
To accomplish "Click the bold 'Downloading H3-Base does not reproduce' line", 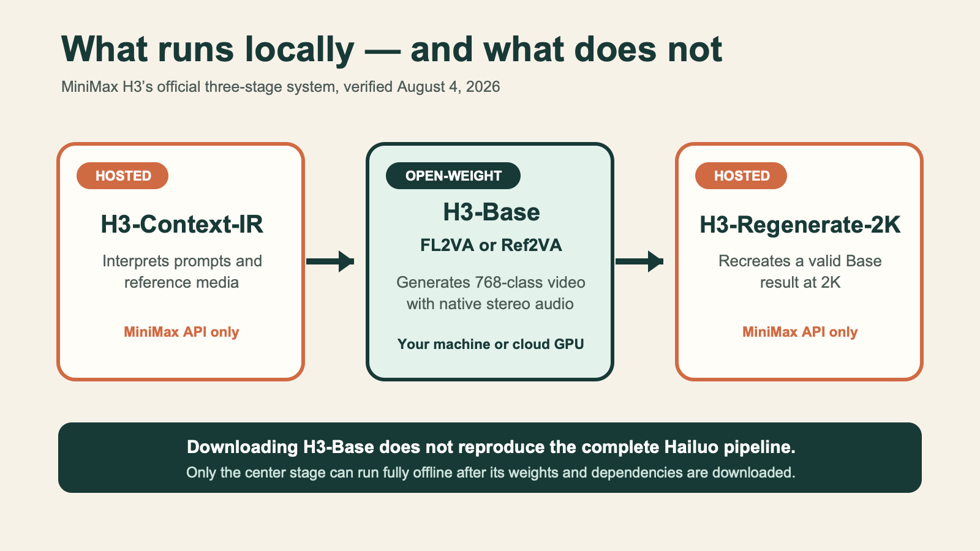I will 491,447.
